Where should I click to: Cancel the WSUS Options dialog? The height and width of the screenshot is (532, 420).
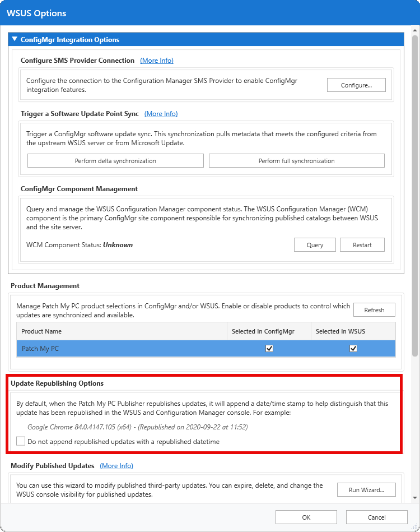point(376,517)
